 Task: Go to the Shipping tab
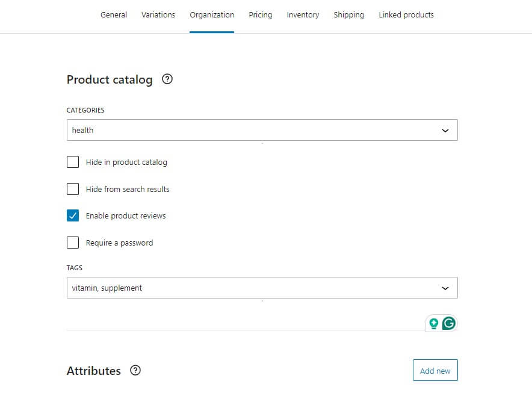[349, 15]
